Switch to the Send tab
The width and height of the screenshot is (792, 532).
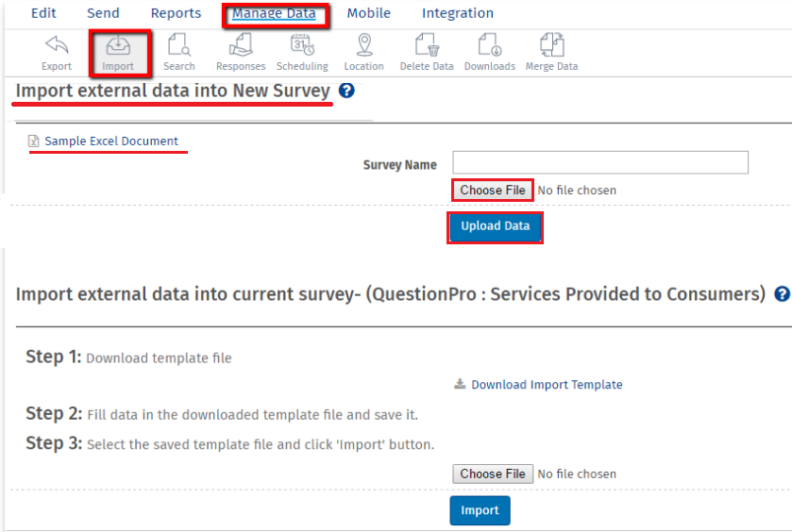click(103, 13)
